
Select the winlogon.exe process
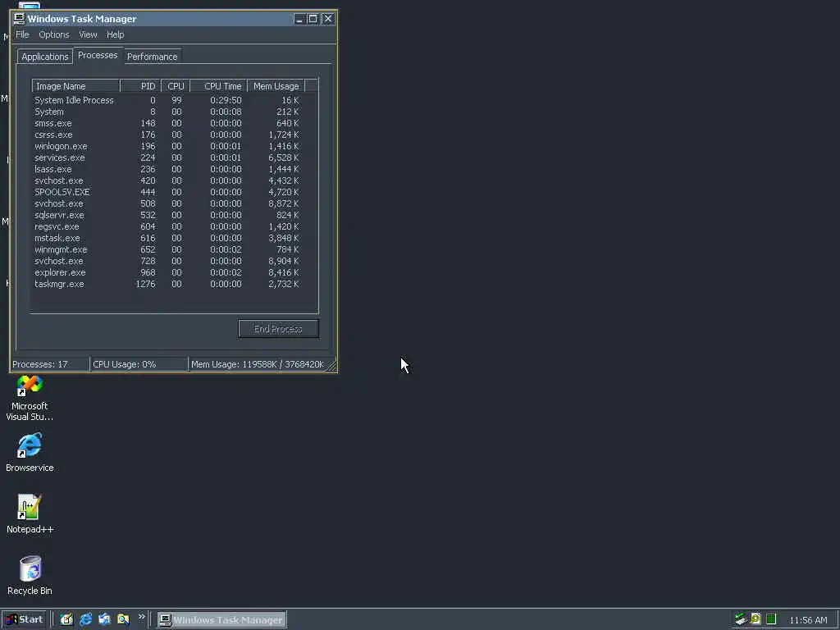(167, 146)
